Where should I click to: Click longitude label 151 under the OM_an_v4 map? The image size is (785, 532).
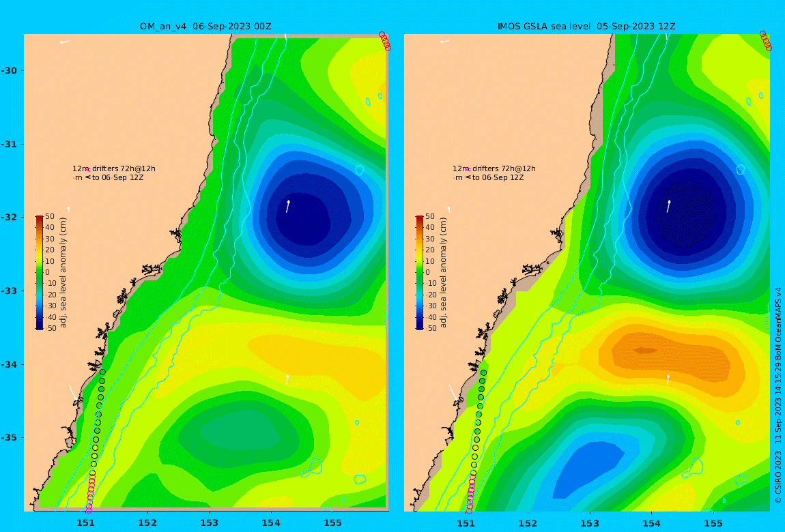(85, 523)
